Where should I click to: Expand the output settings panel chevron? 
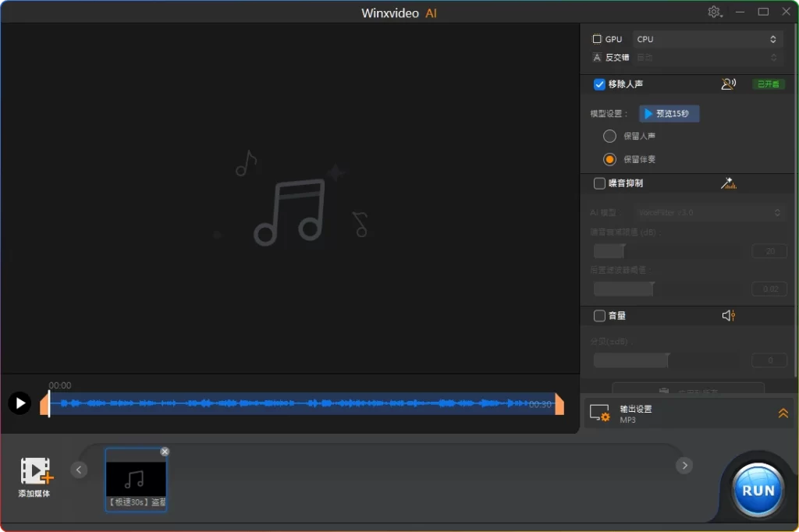783,413
